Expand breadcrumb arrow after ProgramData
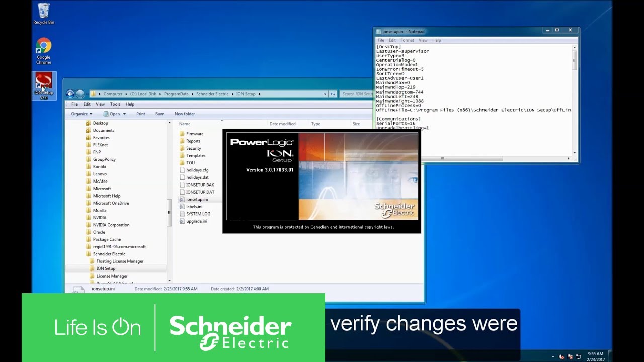The height and width of the screenshot is (362, 644). coord(193,94)
